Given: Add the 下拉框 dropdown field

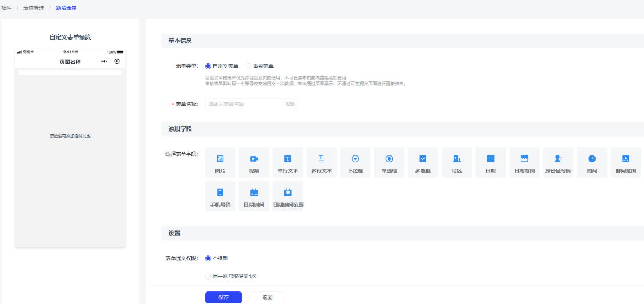Looking at the screenshot, I should (355, 162).
